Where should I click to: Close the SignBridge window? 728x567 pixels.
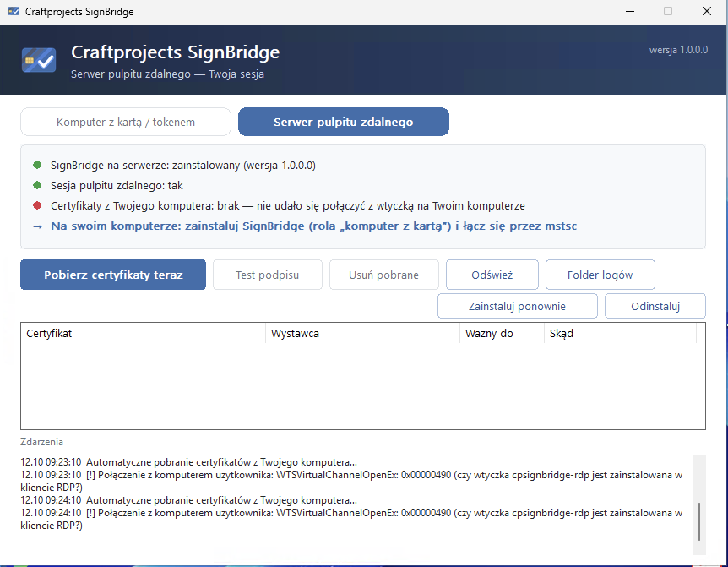point(707,11)
